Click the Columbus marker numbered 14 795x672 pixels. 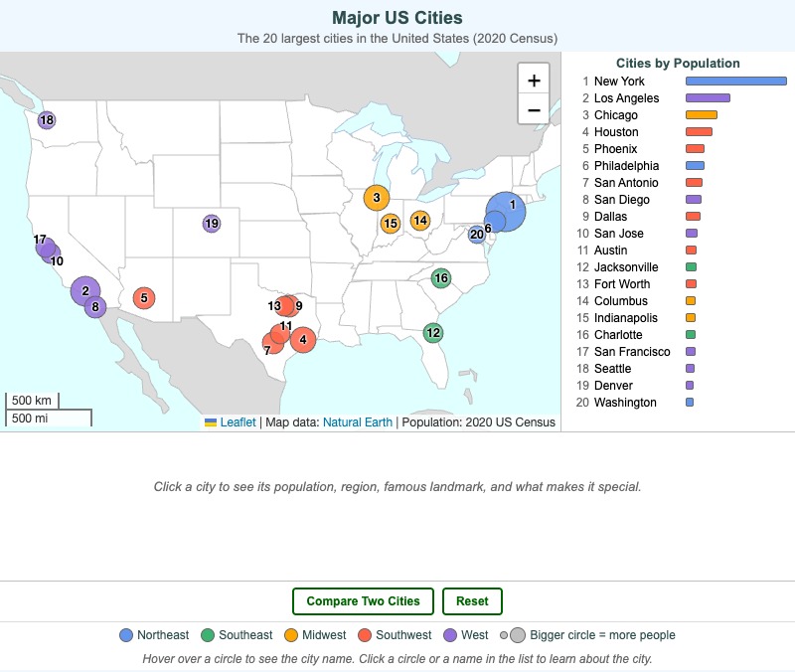pos(420,221)
